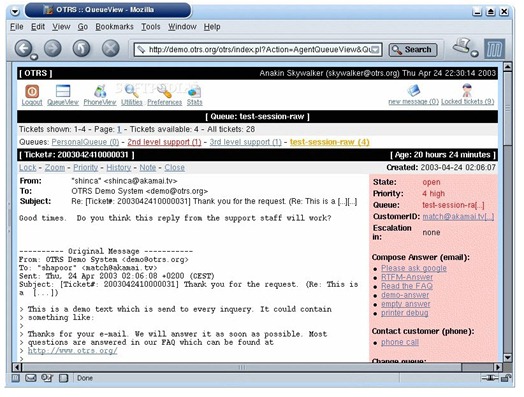Viewport: 524px width, 397px height.
Task: Open the Back button history dropdown
Action: (x=34, y=57)
